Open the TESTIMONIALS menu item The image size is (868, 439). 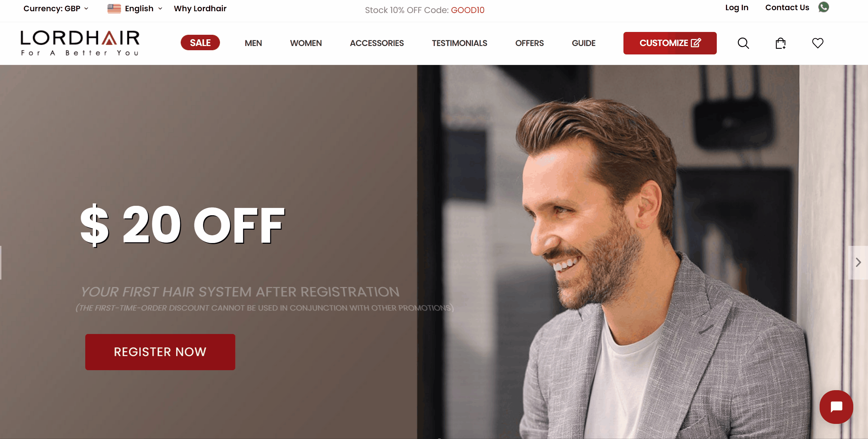coord(459,43)
